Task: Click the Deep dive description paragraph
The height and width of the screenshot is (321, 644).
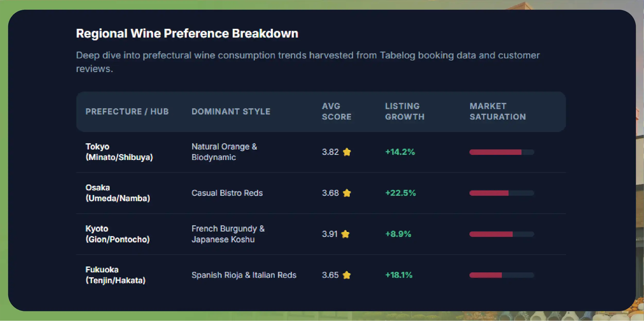Action: (x=308, y=62)
